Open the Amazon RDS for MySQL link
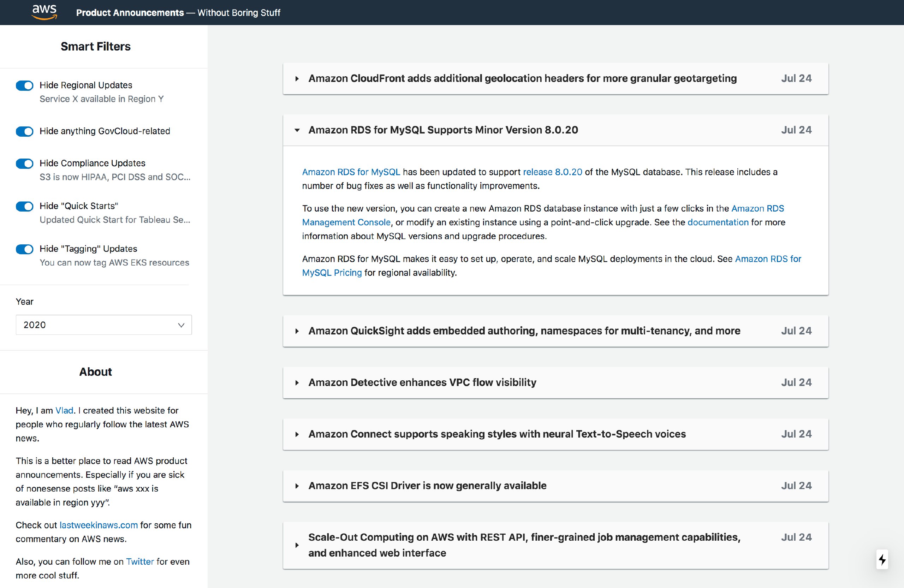904x588 pixels. click(351, 172)
